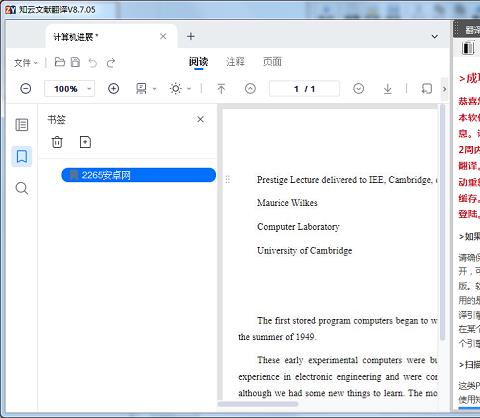Click the redo arrow icon
The height and width of the screenshot is (418, 480).
click(111, 62)
